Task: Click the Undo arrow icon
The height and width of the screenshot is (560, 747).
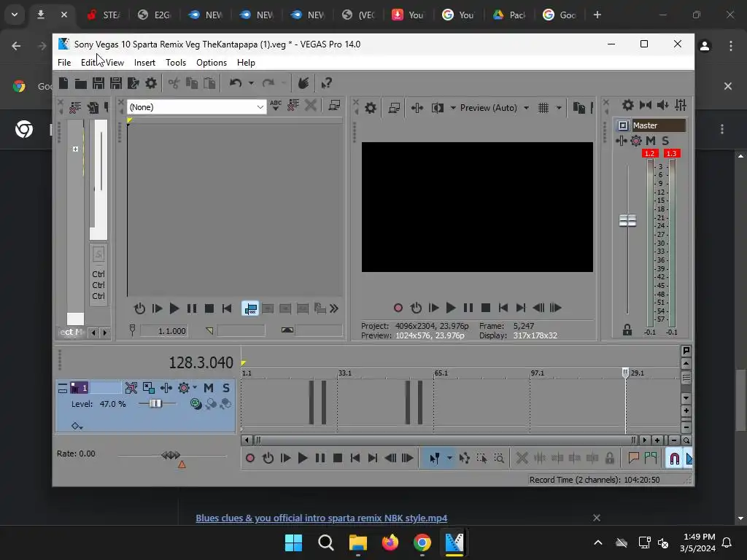Action: 236,83
